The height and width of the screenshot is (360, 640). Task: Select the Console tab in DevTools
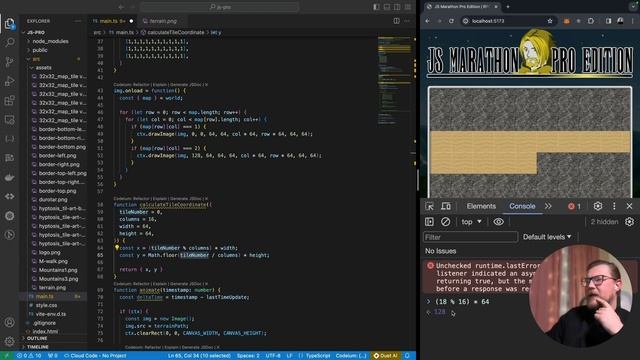[522, 207]
